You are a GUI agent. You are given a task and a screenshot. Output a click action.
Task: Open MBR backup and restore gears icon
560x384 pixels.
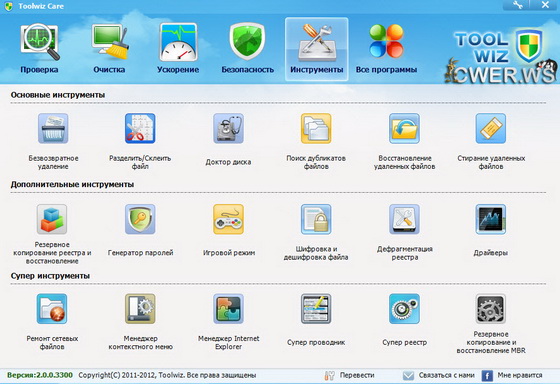coord(491,309)
